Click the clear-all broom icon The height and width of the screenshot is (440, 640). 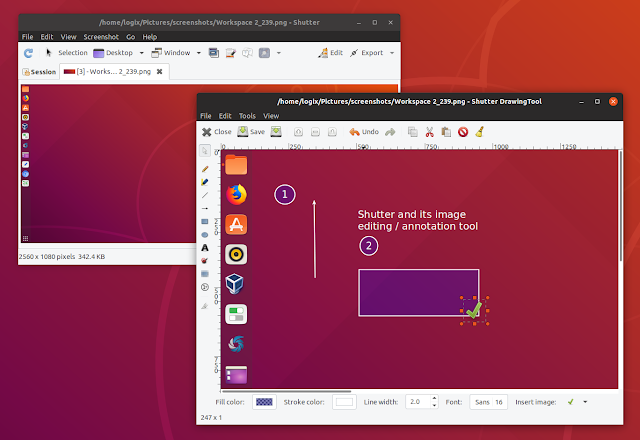tap(480, 132)
